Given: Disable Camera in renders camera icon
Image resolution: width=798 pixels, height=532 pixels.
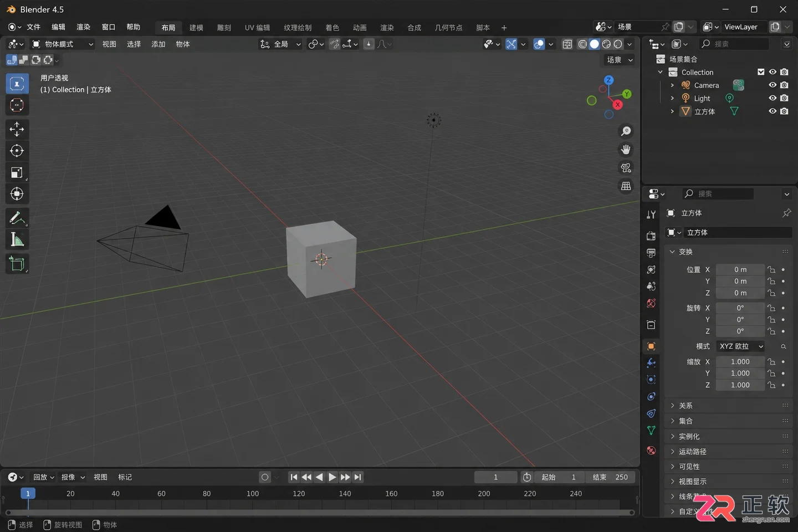Looking at the screenshot, I should coord(784,85).
